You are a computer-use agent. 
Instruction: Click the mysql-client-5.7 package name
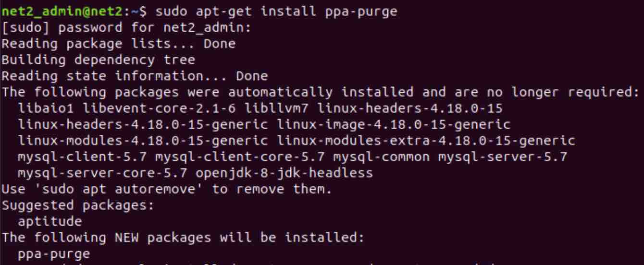[x=82, y=157]
